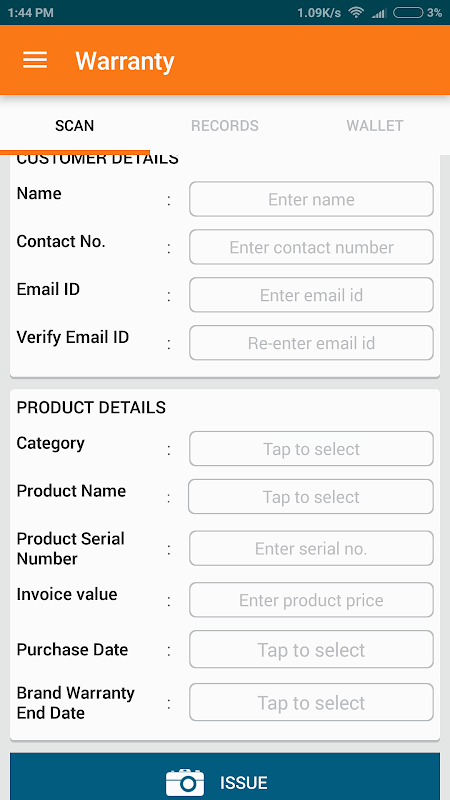Switch to the Wallet tab
The image size is (450, 800).
pos(375,126)
